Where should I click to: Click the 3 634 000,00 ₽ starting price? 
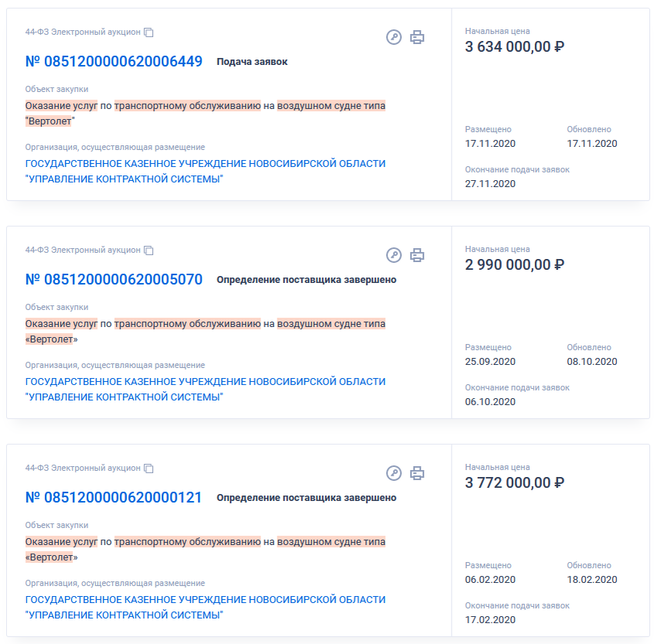pyautogui.click(x=515, y=47)
